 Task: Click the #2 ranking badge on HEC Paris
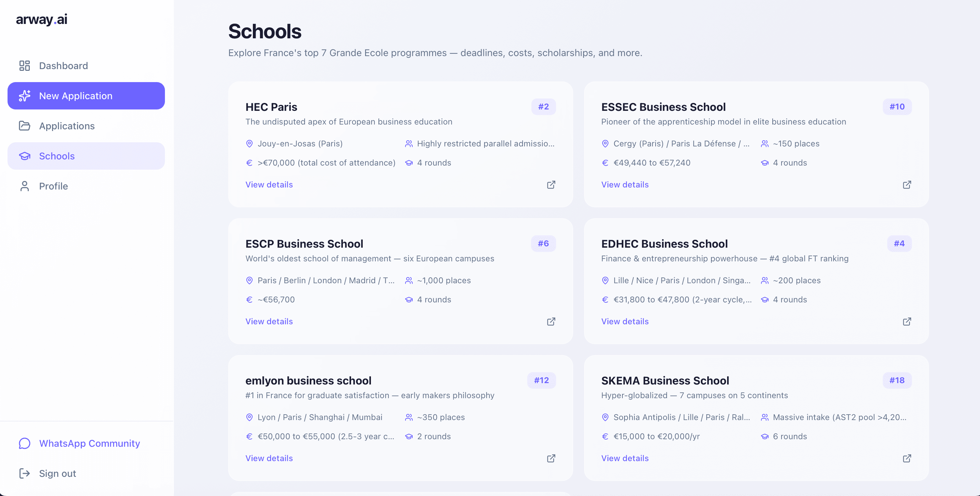coord(543,107)
